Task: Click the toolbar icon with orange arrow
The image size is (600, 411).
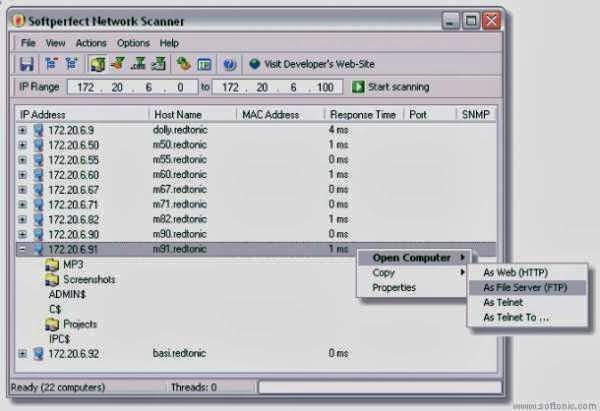Action: click(x=118, y=64)
